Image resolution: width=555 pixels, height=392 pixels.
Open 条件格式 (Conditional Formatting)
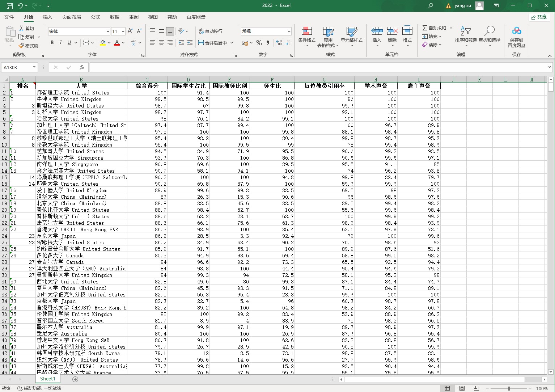pyautogui.click(x=307, y=37)
